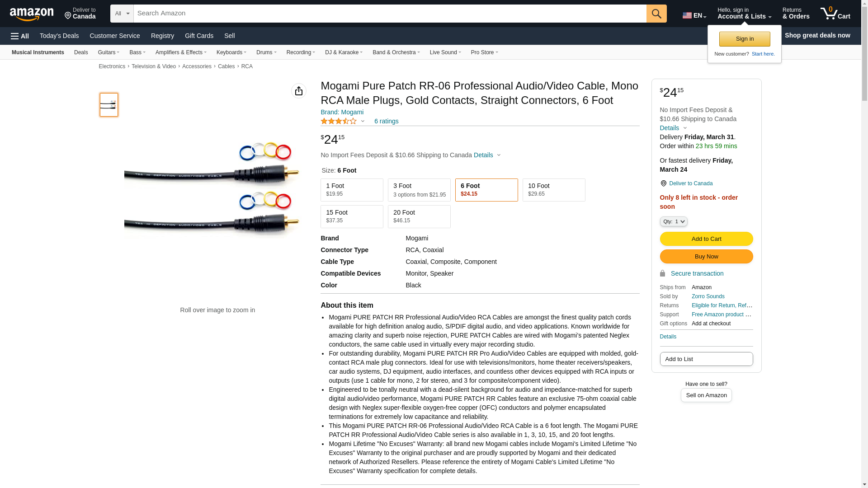Screen dimensions: 868x488
Task: Open Today's Deals in navigation
Action: click(59, 36)
